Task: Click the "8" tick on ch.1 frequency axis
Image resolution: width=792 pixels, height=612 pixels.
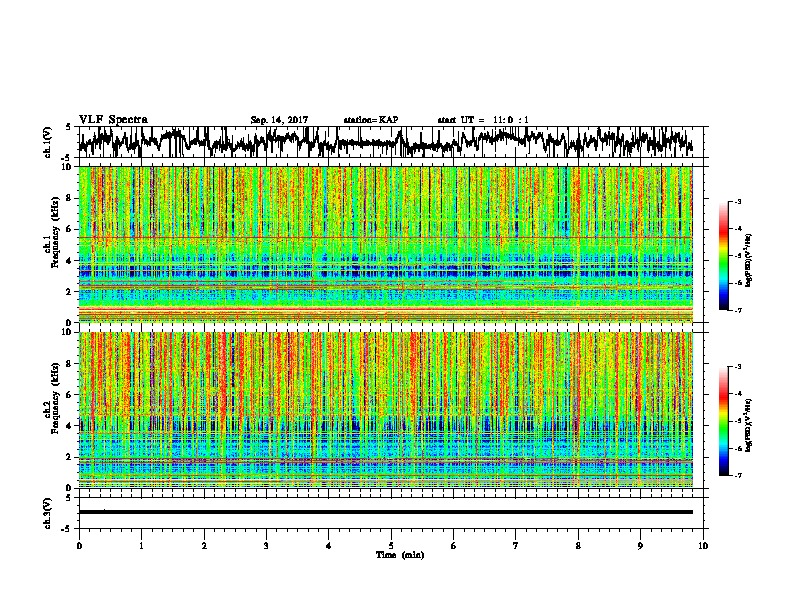Action: click(70, 198)
